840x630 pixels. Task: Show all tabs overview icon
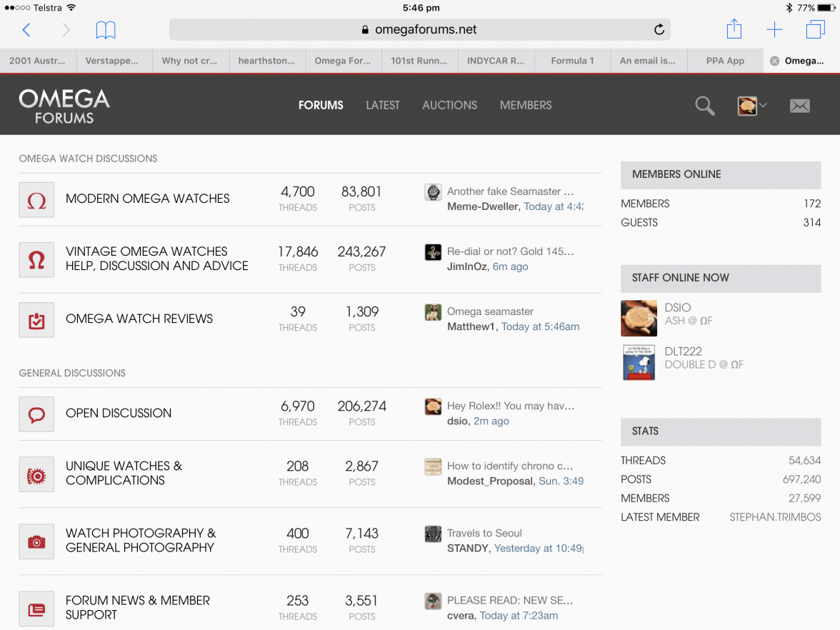coord(815,29)
